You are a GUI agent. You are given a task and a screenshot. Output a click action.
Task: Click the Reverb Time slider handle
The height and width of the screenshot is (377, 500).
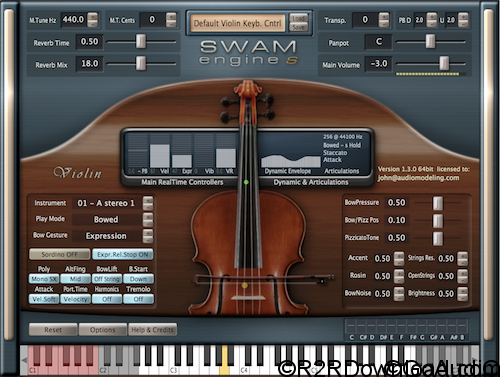click(141, 42)
